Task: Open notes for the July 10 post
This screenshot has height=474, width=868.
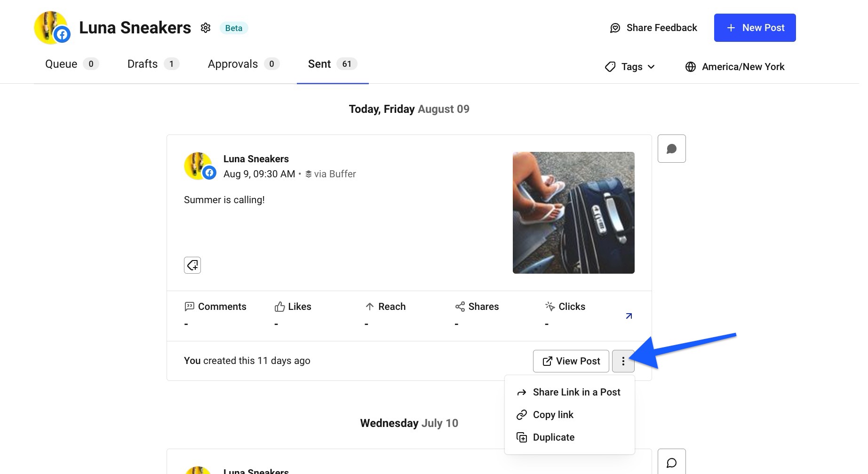Action: point(671,462)
